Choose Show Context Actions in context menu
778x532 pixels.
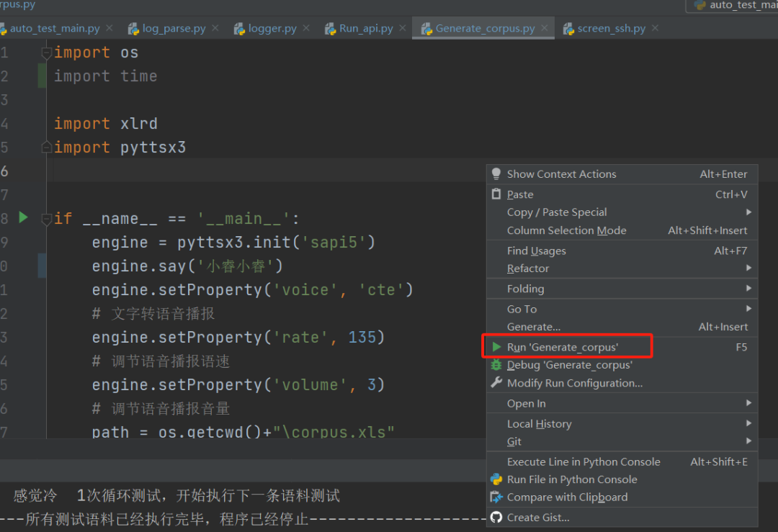point(622,174)
